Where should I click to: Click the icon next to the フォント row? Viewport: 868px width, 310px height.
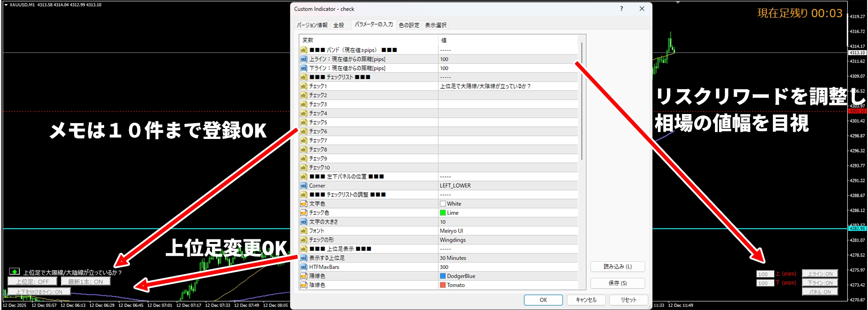[x=303, y=231]
